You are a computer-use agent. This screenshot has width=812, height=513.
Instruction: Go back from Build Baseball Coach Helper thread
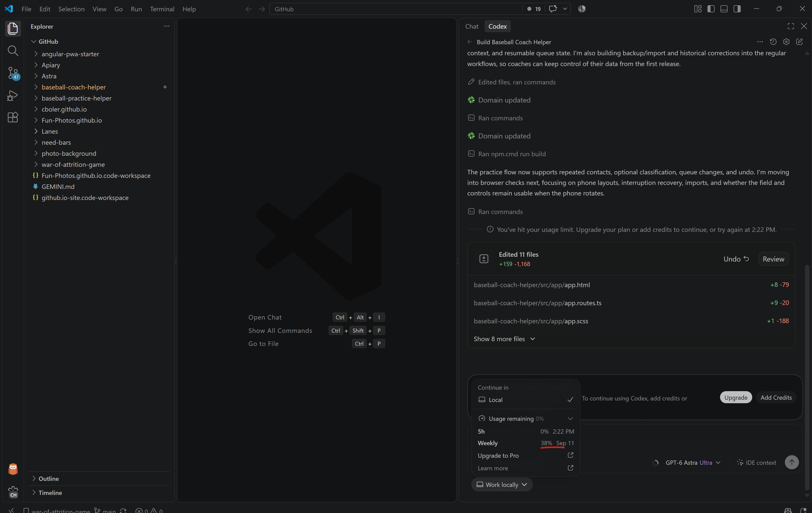coord(470,42)
